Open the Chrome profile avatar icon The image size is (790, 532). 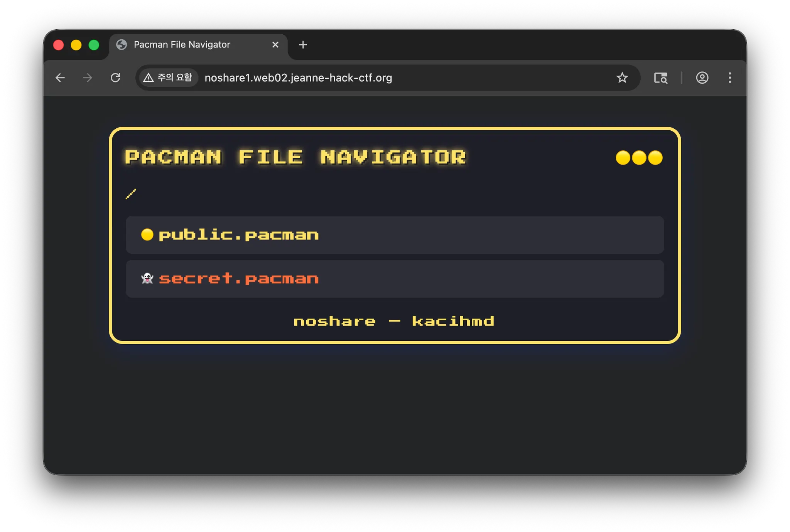coord(702,78)
